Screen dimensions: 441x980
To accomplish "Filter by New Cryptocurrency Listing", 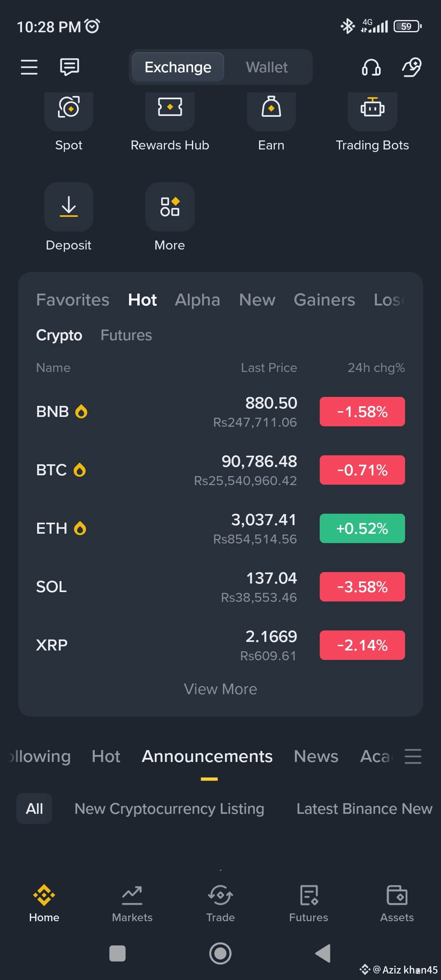I will point(169,809).
